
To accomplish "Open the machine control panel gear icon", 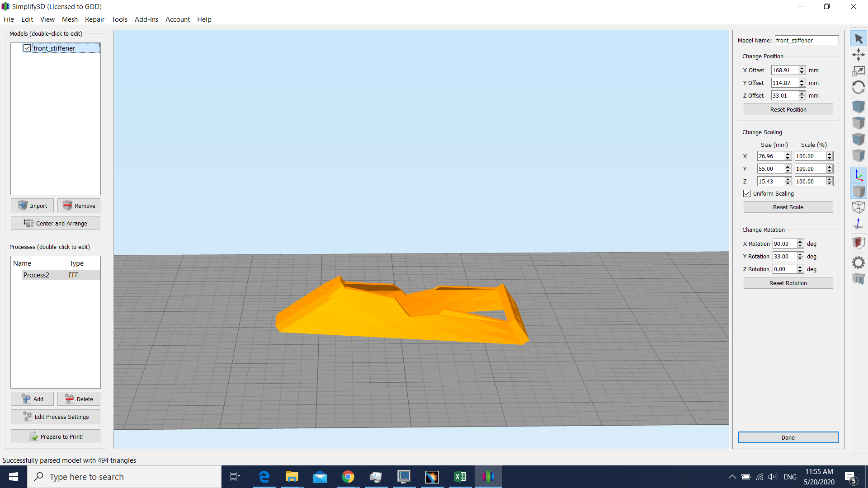I will coord(859,262).
